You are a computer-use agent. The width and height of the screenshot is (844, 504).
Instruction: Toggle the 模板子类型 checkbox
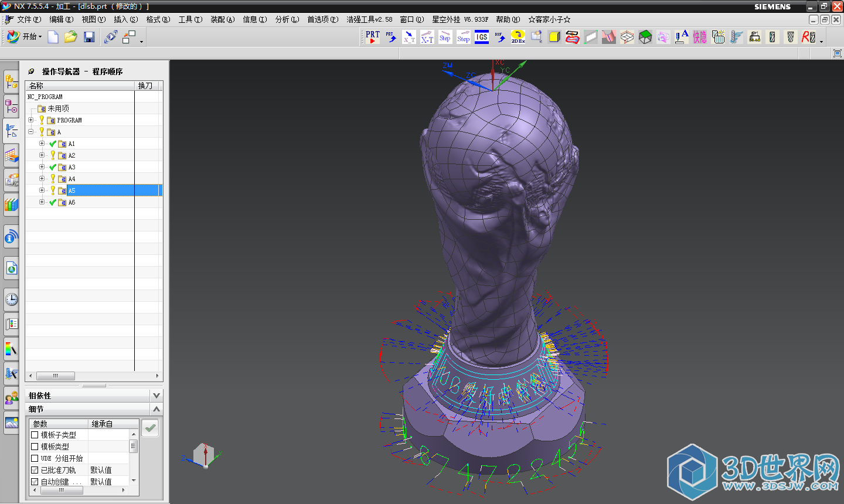pyautogui.click(x=35, y=435)
